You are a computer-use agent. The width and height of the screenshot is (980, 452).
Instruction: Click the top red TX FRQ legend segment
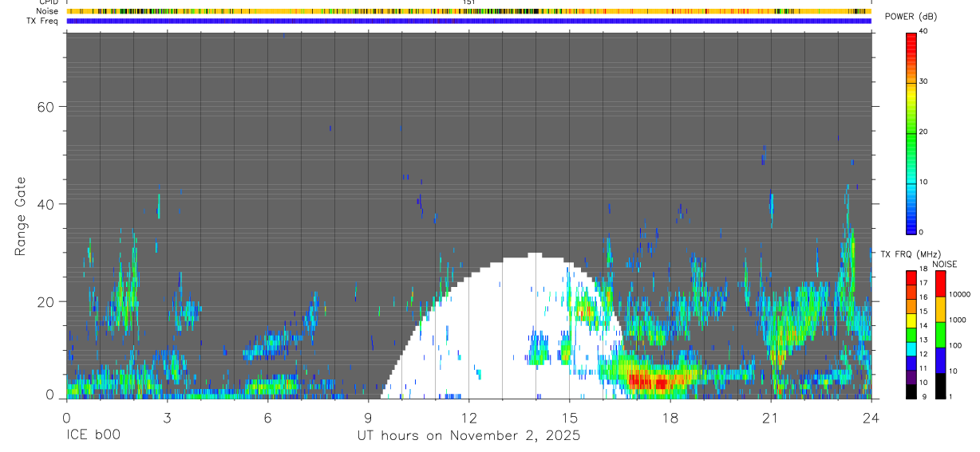tap(911, 278)
